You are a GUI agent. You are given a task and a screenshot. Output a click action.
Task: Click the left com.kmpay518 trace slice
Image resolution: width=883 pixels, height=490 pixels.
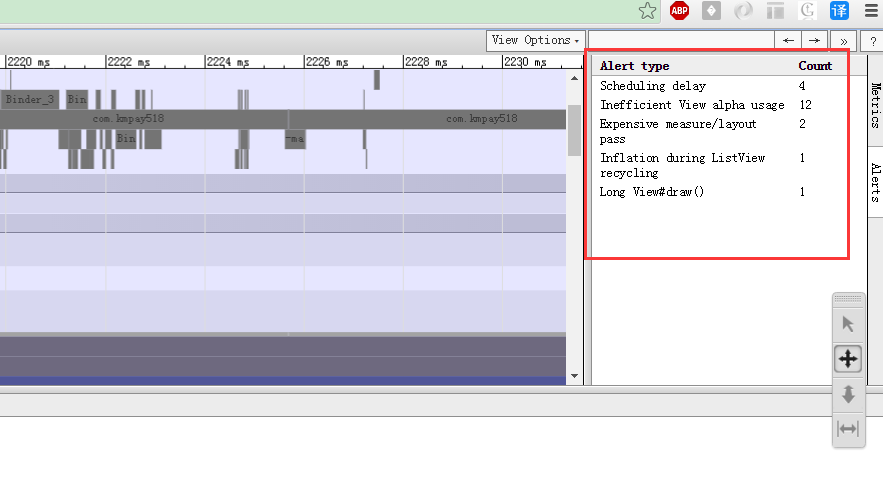(144, 119)
